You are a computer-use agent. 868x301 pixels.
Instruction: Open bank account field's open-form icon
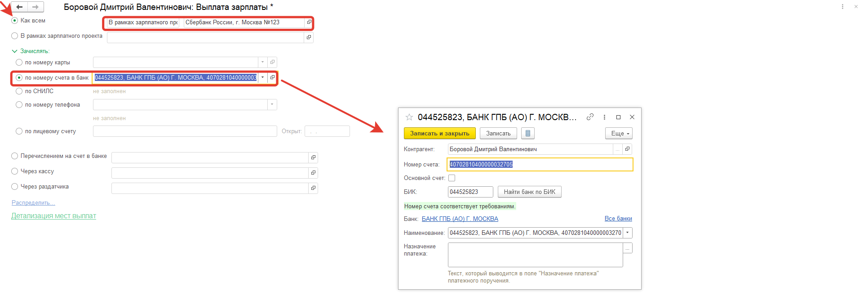point(272,77)
